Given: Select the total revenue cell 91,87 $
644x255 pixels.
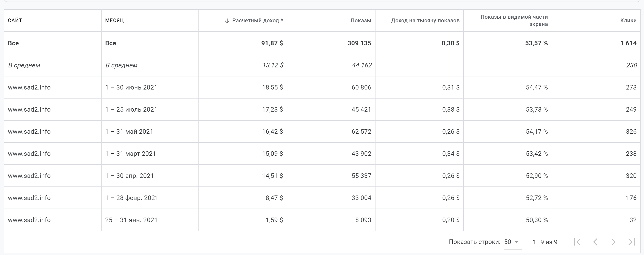Looking at the screenshot, I should click(x=272, y=43).
